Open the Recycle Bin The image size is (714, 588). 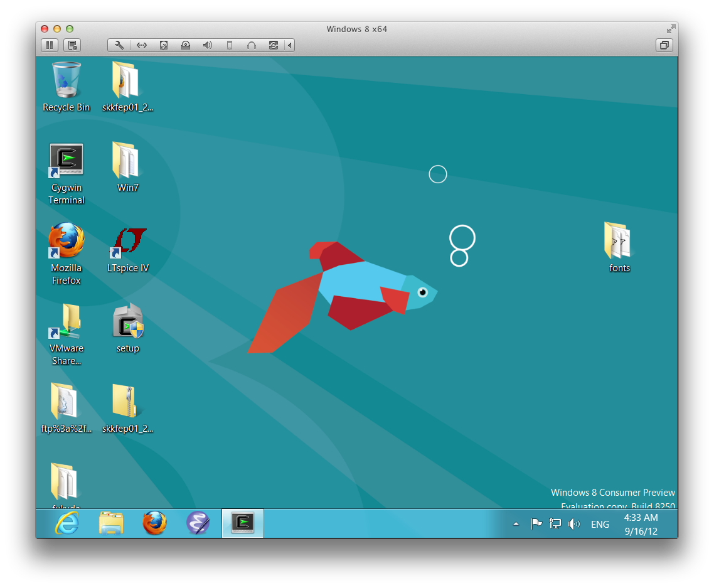(67, 87)
